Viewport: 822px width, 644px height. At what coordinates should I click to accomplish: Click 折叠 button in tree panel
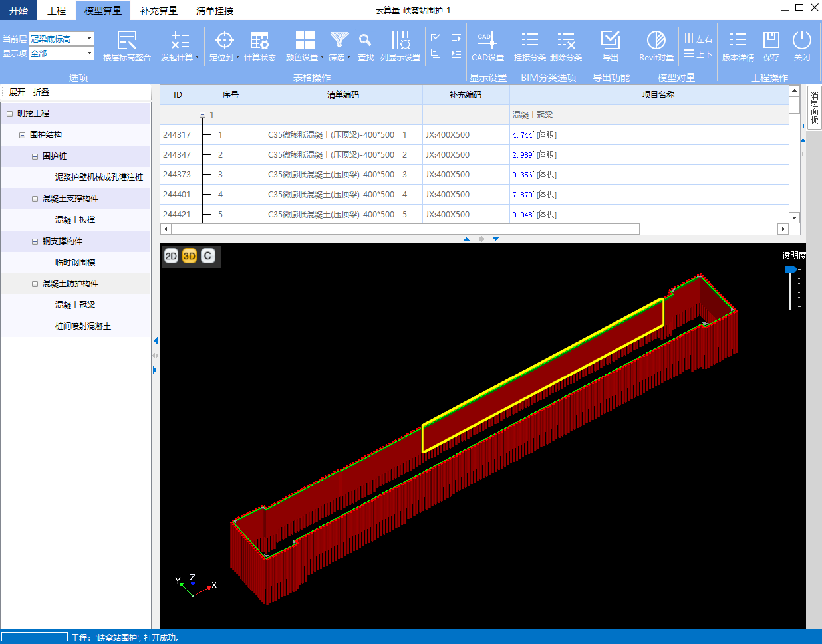coord(41,92)
